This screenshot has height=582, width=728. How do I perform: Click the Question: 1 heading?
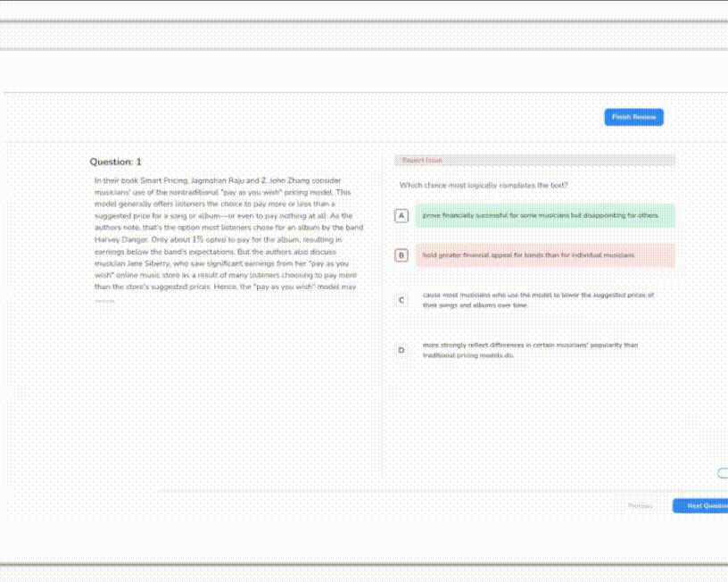(116, 162)
